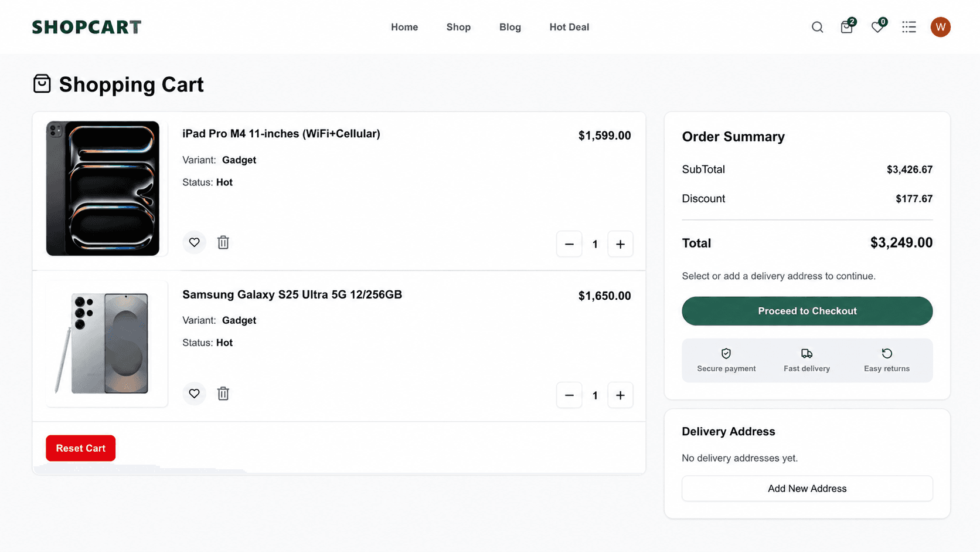The height and width of the screenshot is (552, 980).
Task: Increase Samsung Galaxy S25 quantity
Action: (x=620, y=395)
